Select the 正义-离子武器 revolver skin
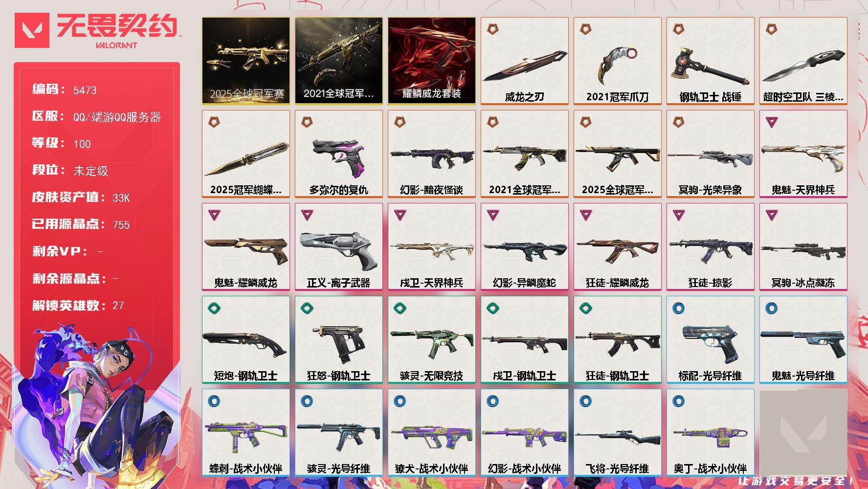This screenshot has width=868, height=489. coord(338,247)
